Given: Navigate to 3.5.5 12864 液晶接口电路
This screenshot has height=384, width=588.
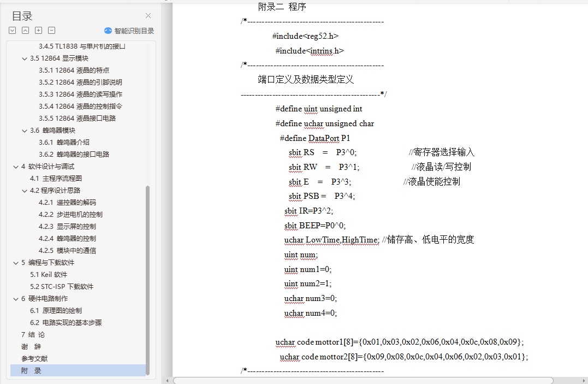Looking at the screenshot, I should [x=77, y=118].
